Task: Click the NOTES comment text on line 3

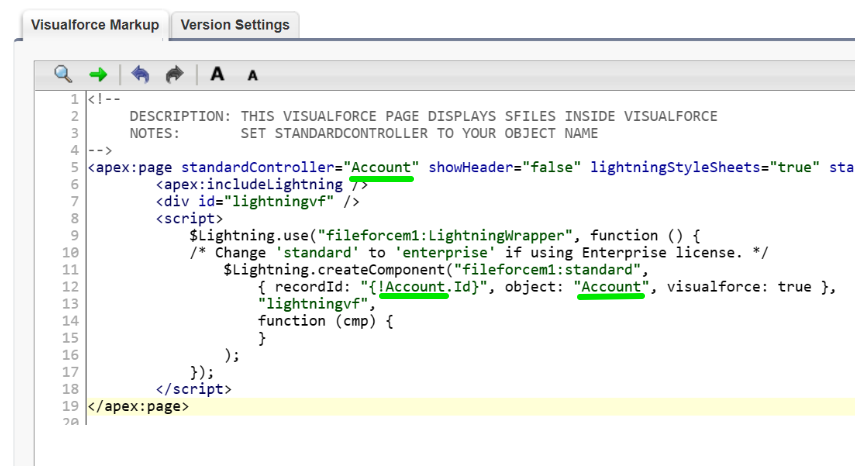Action: tap(363, 133)
